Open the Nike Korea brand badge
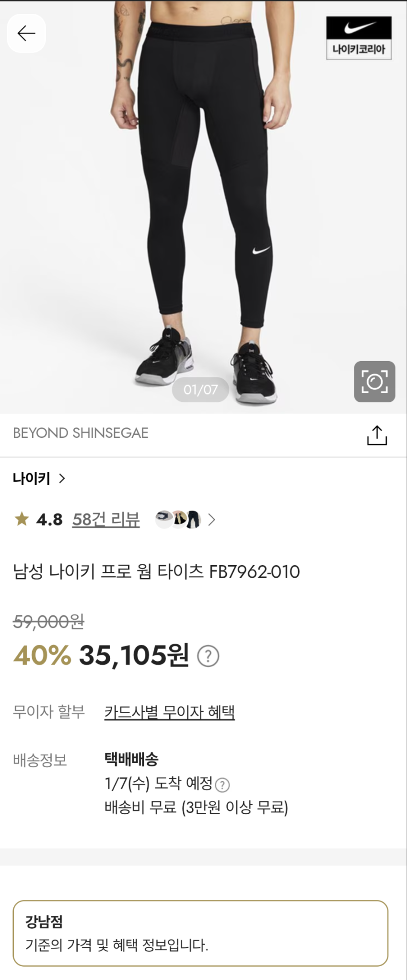 [359, 38]
